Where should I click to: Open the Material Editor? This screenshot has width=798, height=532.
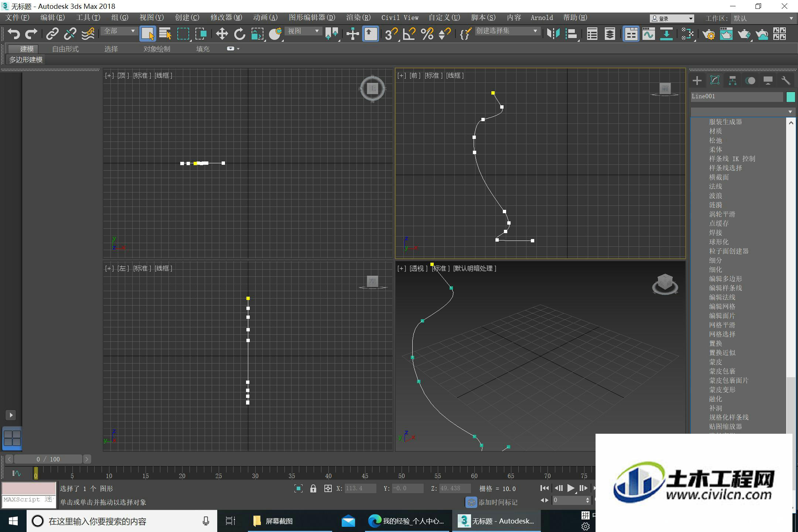687,34
